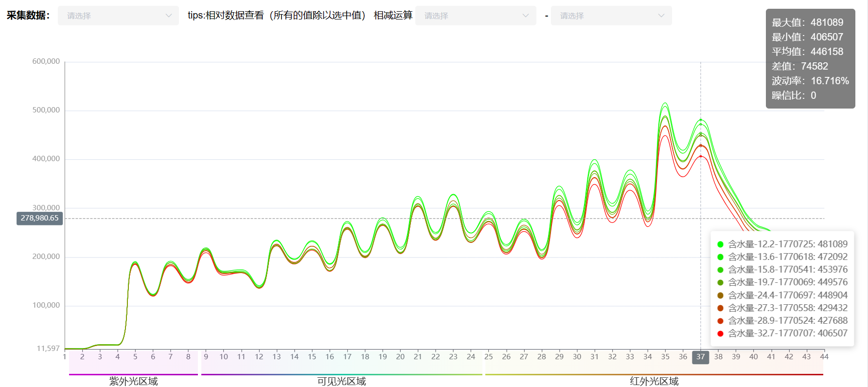The width and height of the screenshot is (868, 387).
Task: Click the 波动率: 16.716% statistic
Action: [x=810, y=81]
